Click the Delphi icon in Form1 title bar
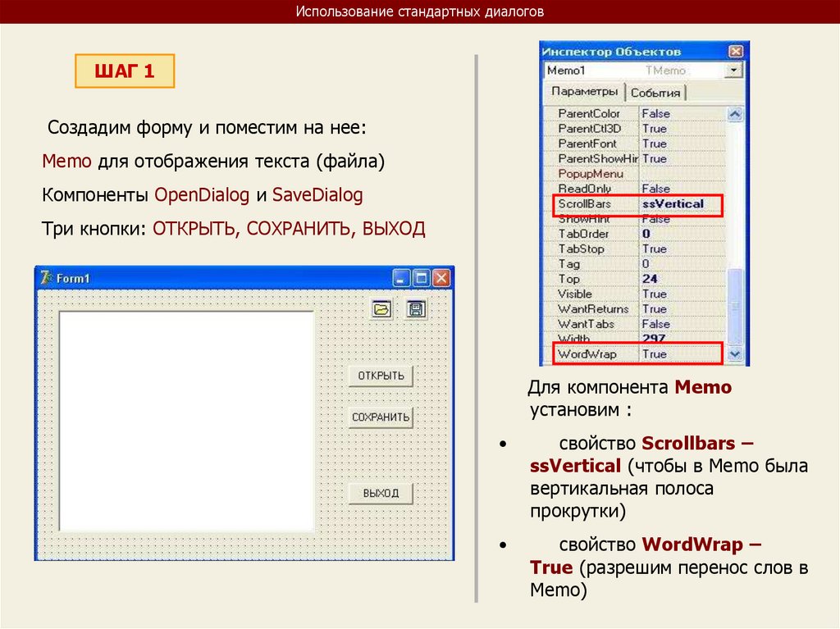Image resolution: width=840 pixels, height=629 pixels. [x=46, y=277]
